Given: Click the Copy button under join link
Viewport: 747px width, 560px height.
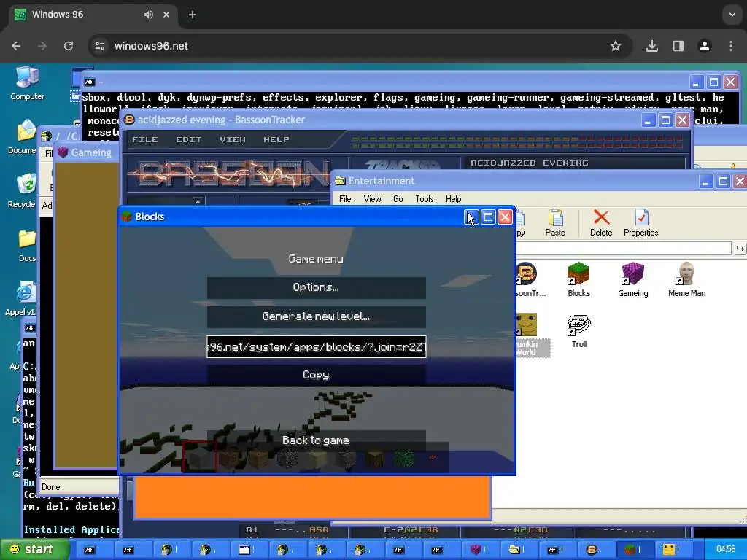Looking at the screenshot, I should tap(317, 375).
